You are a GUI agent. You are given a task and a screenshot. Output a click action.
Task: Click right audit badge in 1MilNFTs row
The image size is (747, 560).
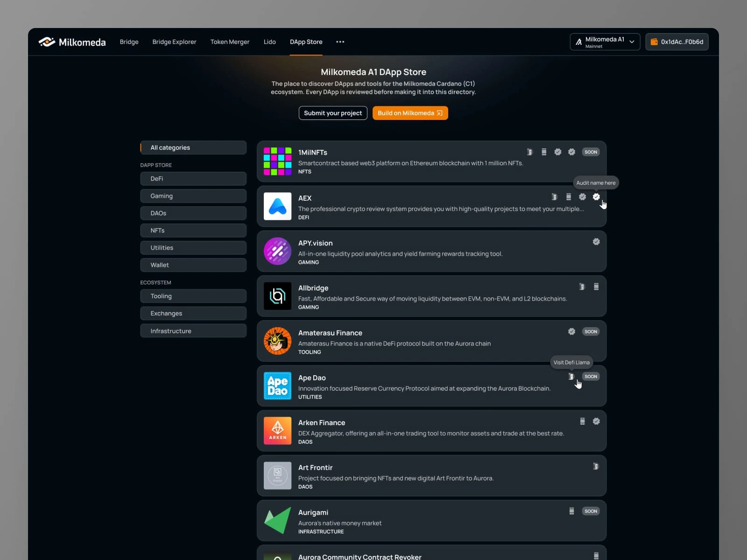pos(572,152)
